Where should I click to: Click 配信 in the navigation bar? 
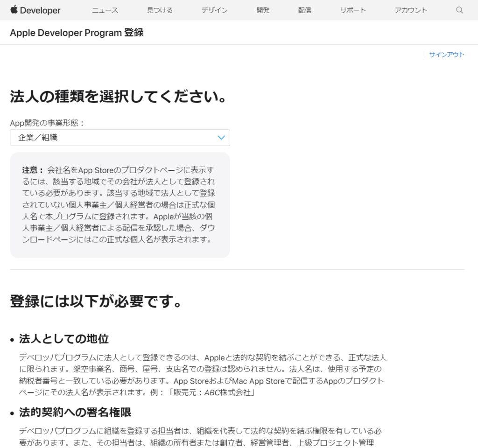tap(304, 10)
